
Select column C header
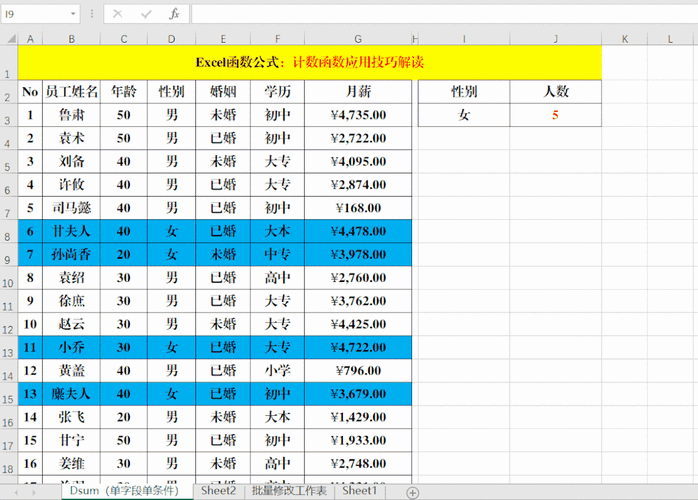(124, 39)
